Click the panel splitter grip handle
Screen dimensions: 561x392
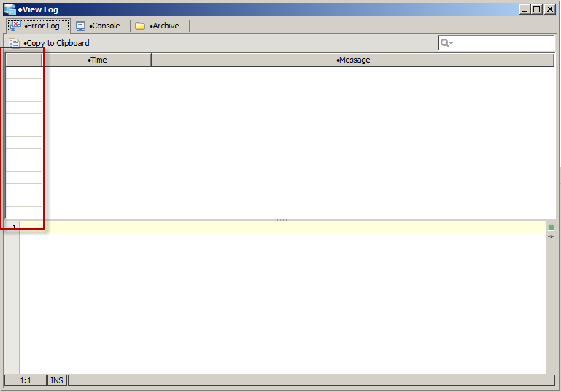[x=281, y=219]
